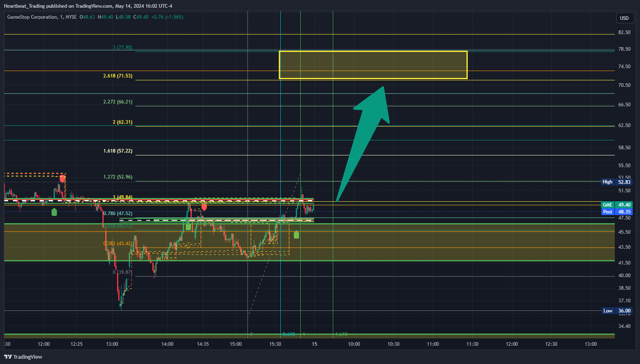Click the 37.10 price axis label
This screenshot has height=364, width=640.
pos(624,301)
